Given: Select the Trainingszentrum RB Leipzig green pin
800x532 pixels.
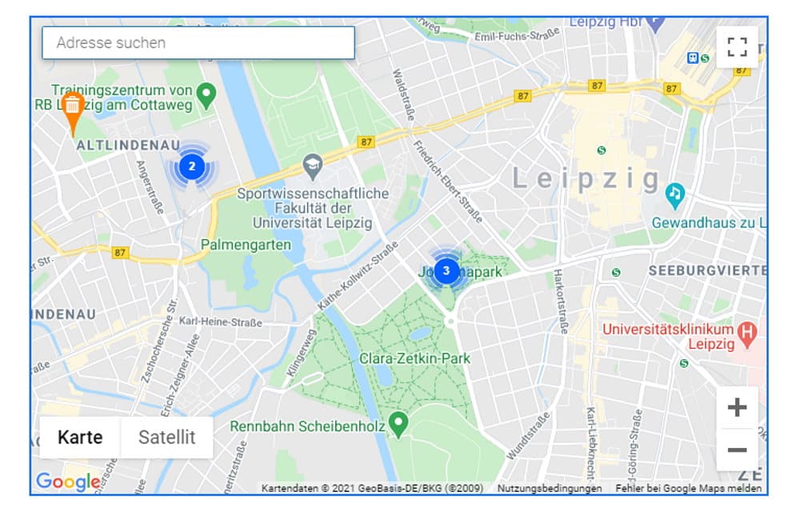Looking at the screenshot, I should (x=206, y=95).
